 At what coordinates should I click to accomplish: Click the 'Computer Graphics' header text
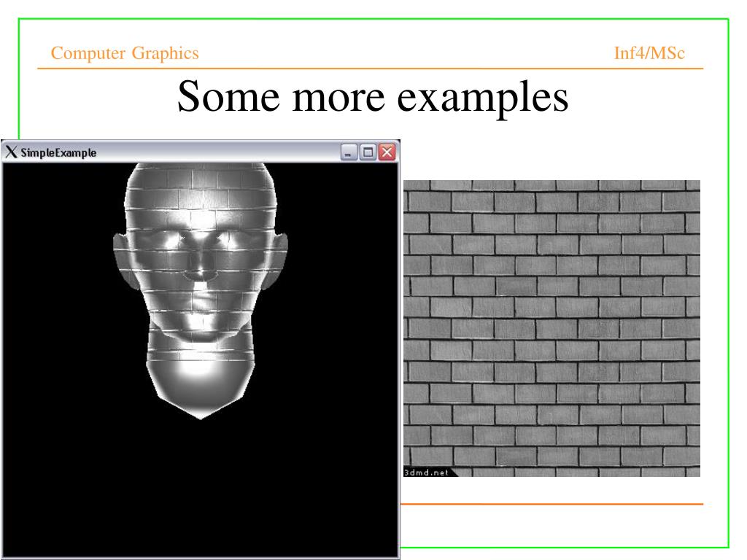pos(125,53)
